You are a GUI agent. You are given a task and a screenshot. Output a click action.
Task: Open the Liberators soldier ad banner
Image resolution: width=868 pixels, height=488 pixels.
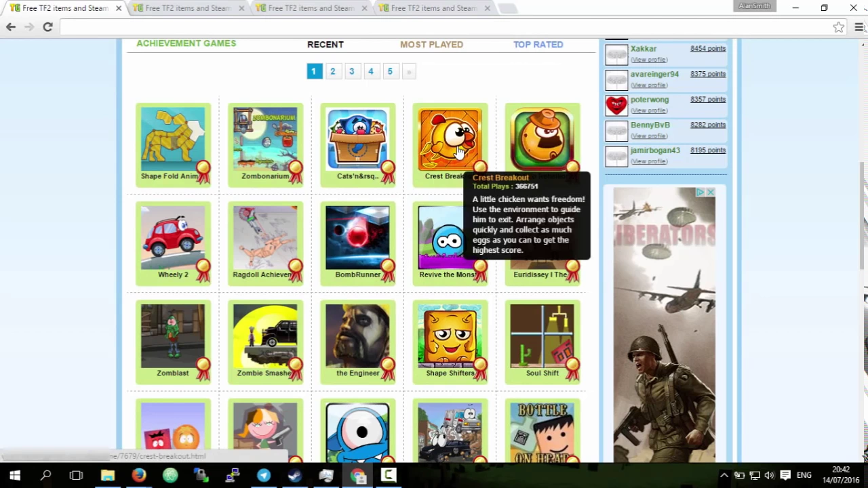(x=664, y=325)
